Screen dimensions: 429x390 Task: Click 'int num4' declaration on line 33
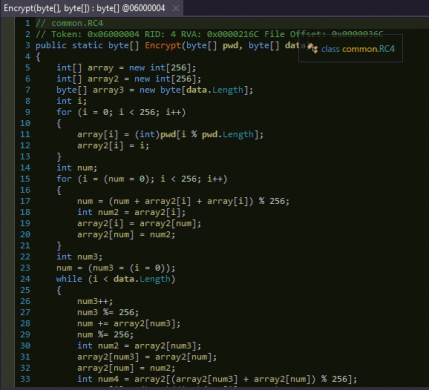tap(98, 379)
